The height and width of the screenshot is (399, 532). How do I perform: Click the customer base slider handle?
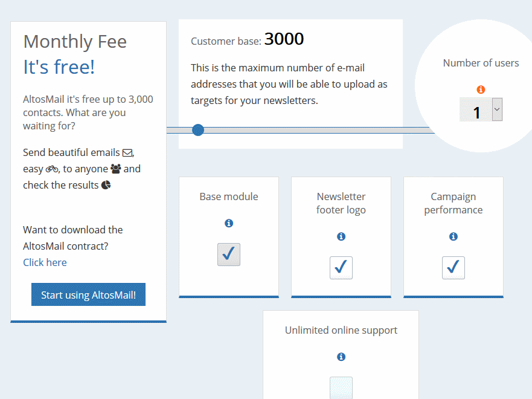(198, 130)
